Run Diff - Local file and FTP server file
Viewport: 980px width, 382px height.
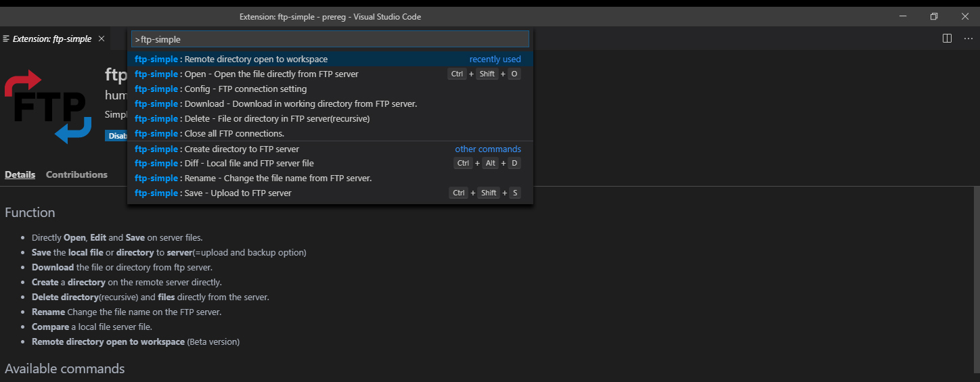point(330,164)
